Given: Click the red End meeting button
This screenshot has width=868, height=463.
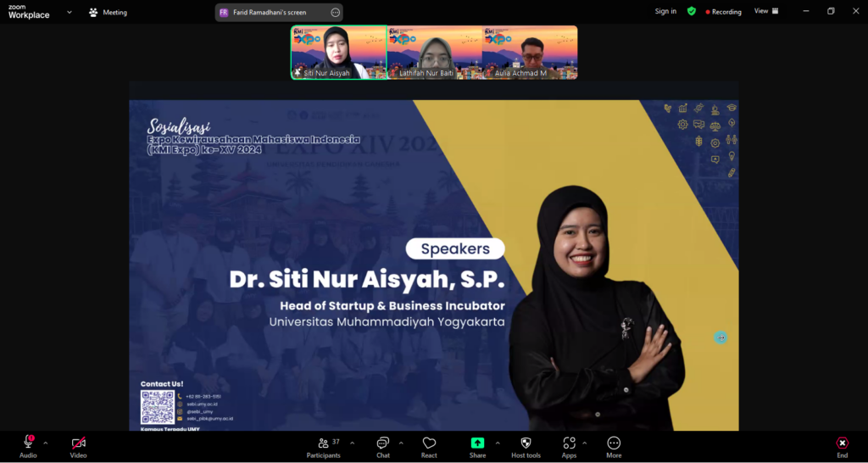Looking at the screenshot, I should (842, 447).
